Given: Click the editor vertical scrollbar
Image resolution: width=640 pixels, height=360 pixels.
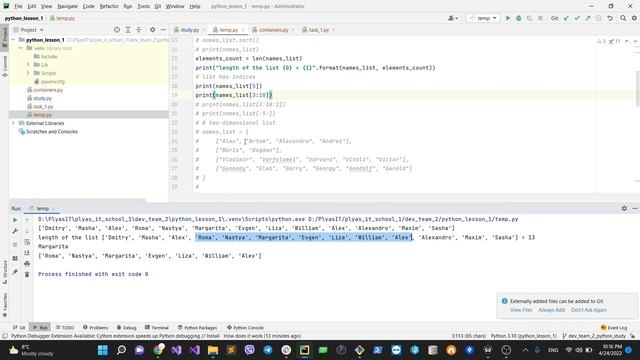Looking at the screenshot, I should (x=637, y=88).
